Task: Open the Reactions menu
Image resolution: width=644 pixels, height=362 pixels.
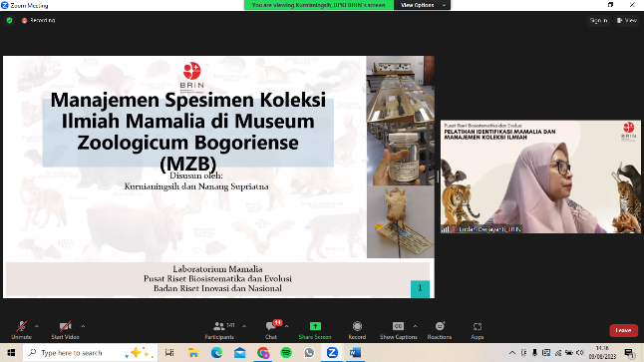Action: coord(440,330)
